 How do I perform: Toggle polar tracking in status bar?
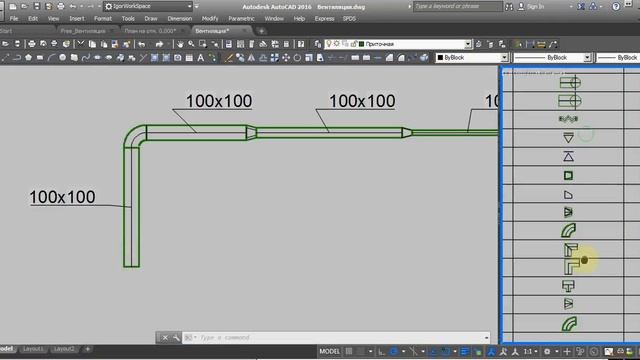(x=393, y=351)
